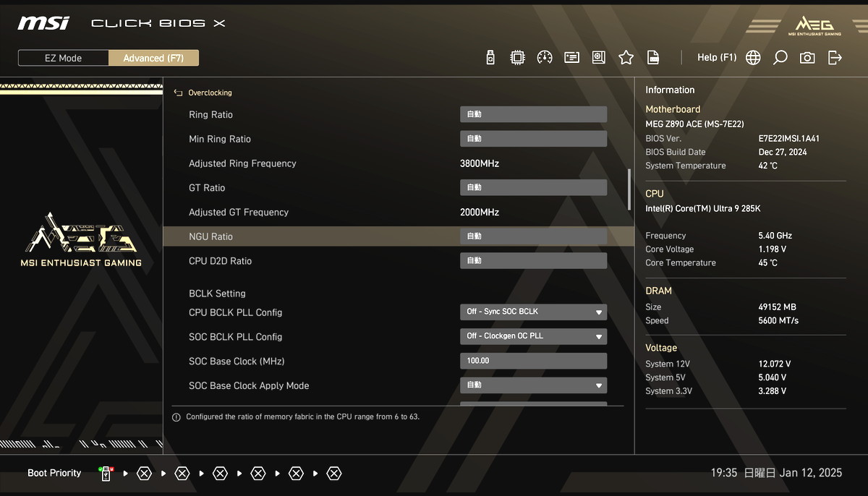
Task: Open Help (F1)
Action: (x=717, y=57)
